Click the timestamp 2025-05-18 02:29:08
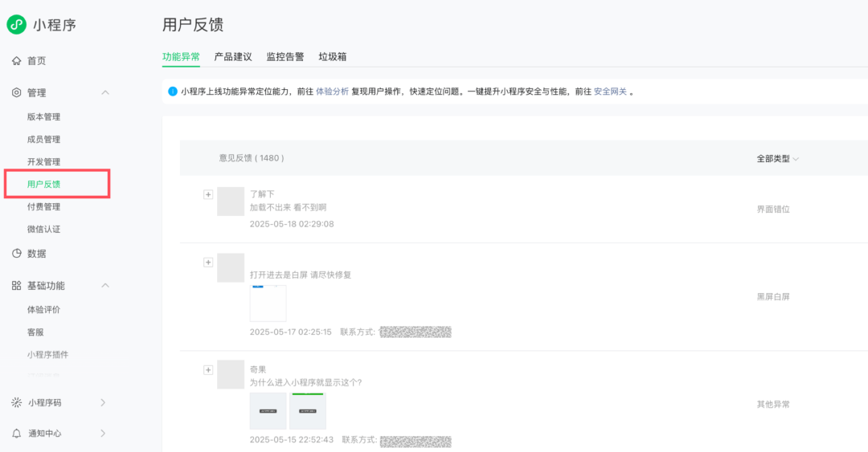 tap(292, 224)
